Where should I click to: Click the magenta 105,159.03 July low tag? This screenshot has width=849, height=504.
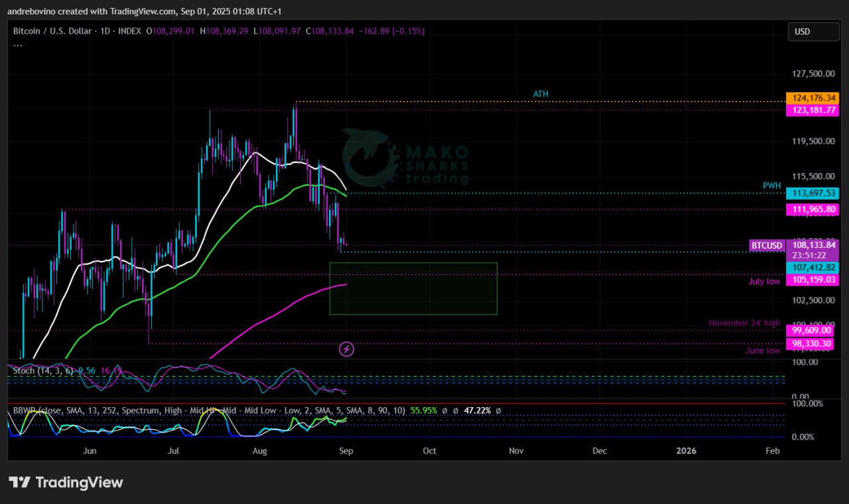click(x=812, y=280)
